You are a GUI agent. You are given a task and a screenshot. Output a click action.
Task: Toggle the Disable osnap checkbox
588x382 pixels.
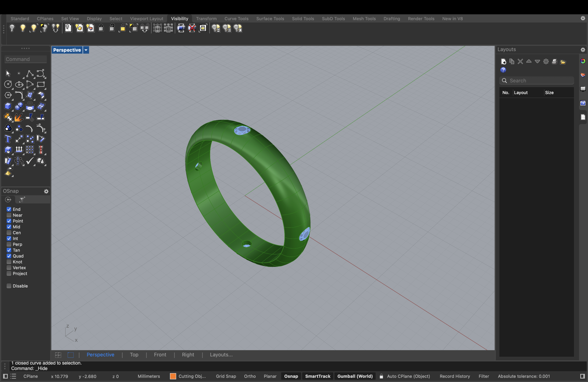[x=9, y=286]
